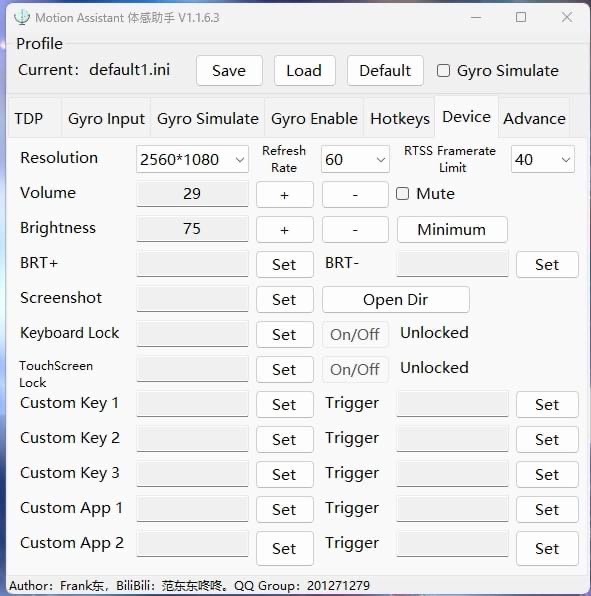Toggle Keyboard Lock On/Off button
591x596 pixels.
point(355,334)
